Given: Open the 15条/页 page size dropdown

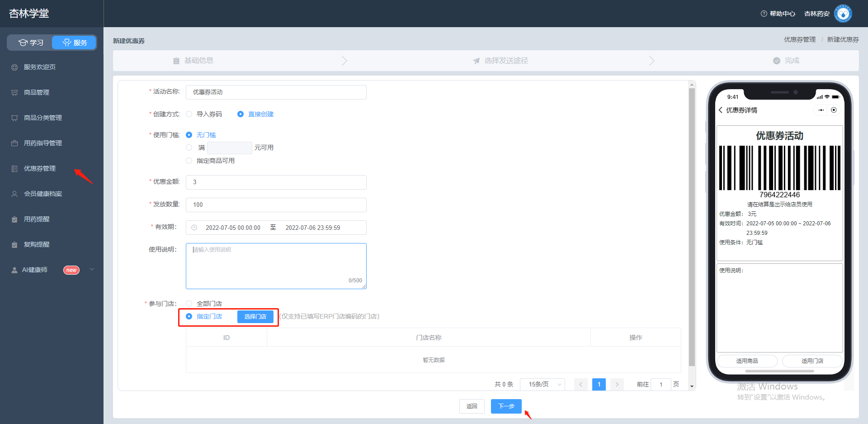Looking at the screenshot, I should [x=542, y=384].
